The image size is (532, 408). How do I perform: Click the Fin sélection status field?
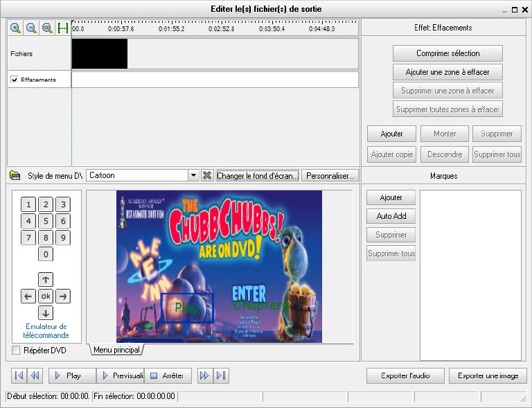(x=134, y=396)
